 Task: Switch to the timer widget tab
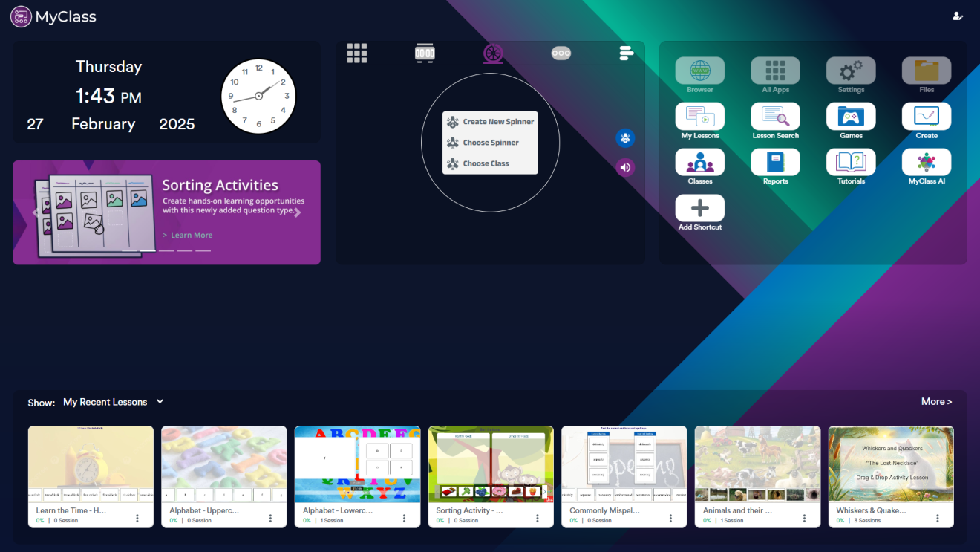pos(425,52)
